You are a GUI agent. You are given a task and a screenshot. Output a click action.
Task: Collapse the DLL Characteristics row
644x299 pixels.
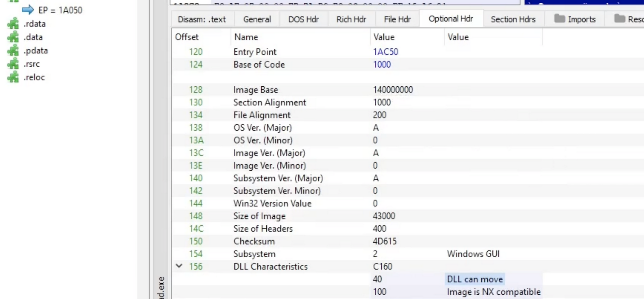pyautogui.click(x=179, y=266)
